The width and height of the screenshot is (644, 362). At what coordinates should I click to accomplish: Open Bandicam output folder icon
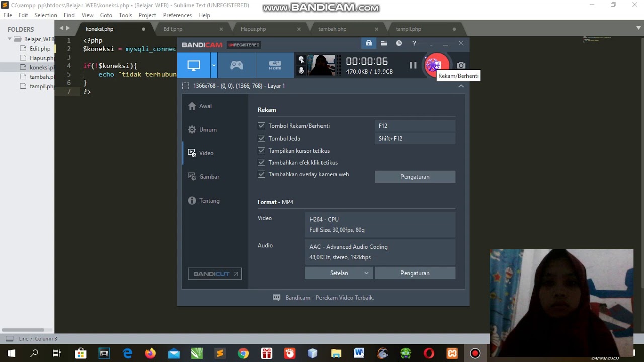384,43
